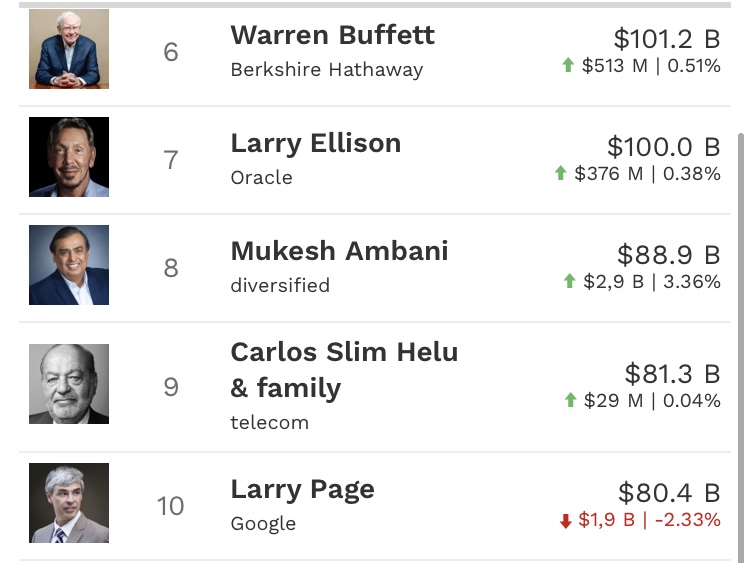Click the green arrow next to $29 M
Viewport: 750px width, 563px height.
click(x=570, y=401)
